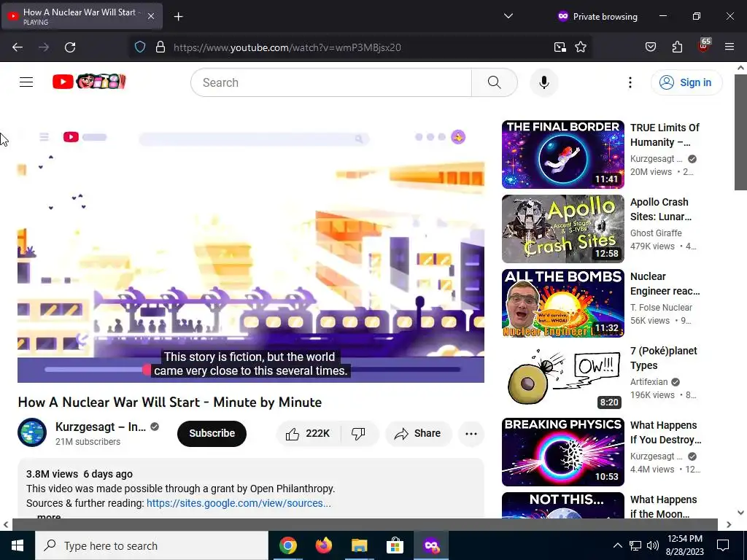The width and height of the screenshot is (747, 560).
Task: Open tracking protection shield icon
Action: [x=139, y=47]
